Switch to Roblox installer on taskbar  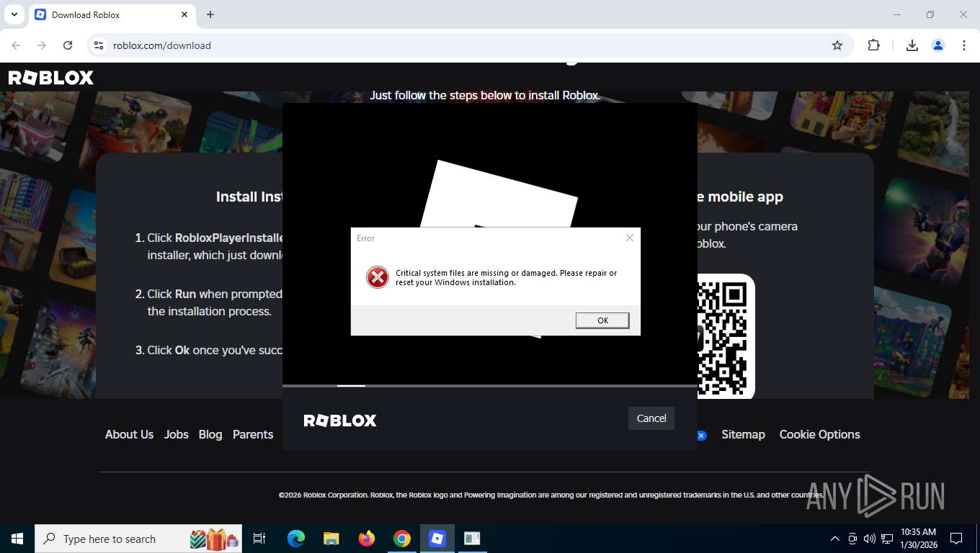[x=437, y=539]
